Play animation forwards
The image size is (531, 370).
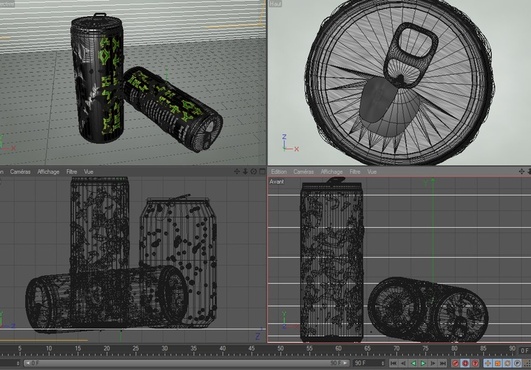point(423,363)
